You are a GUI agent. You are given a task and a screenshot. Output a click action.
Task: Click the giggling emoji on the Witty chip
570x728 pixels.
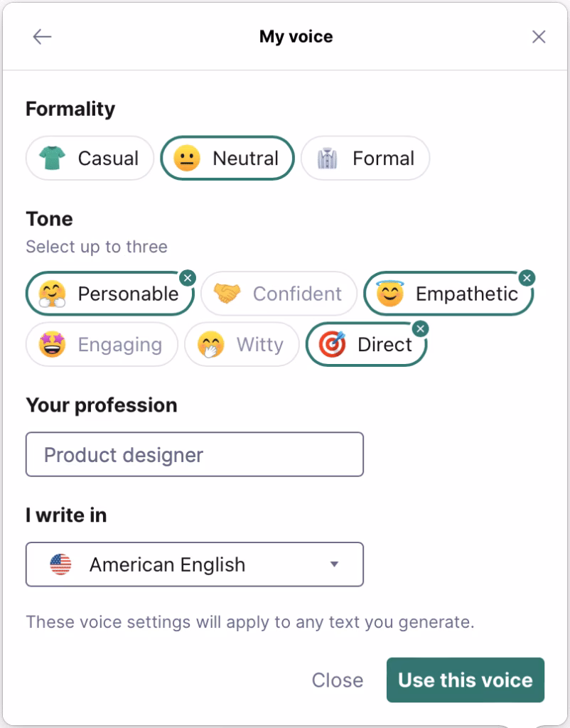coord(209,344)
